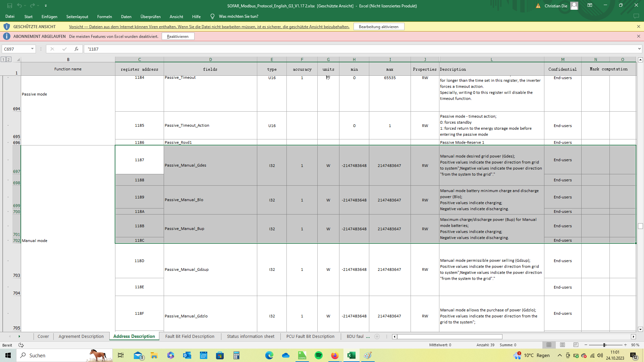
Task: Select outline level 1 button
Action: tap(3, 59)
